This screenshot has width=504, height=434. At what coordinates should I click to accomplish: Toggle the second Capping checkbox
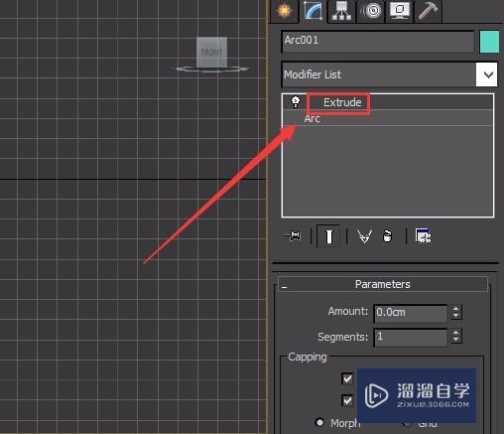tap(347, 400)
